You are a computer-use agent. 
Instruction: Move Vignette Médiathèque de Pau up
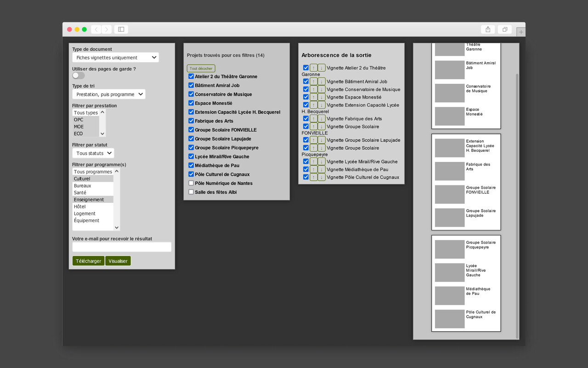coord(314,169)
